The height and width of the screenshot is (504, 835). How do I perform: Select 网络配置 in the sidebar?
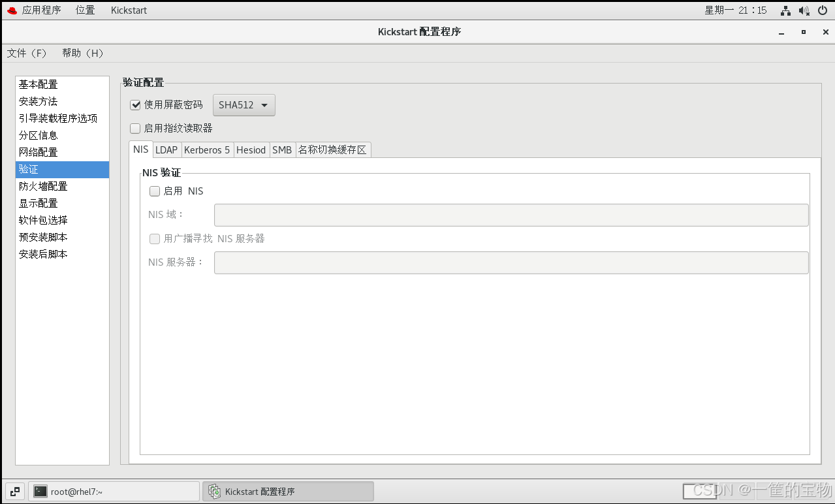click(62, 152)
